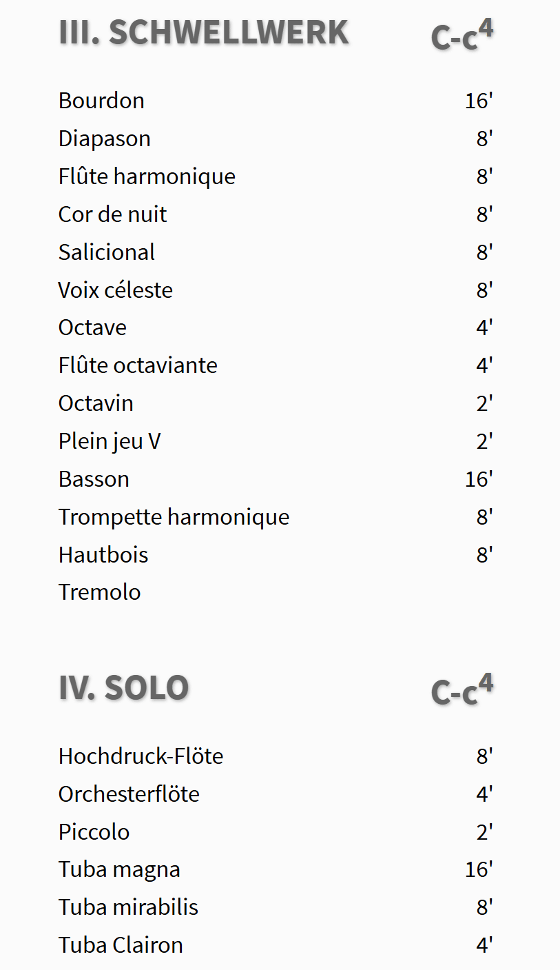
Task: Click the Salicional stop name
Action: click(x=107, y=252)
